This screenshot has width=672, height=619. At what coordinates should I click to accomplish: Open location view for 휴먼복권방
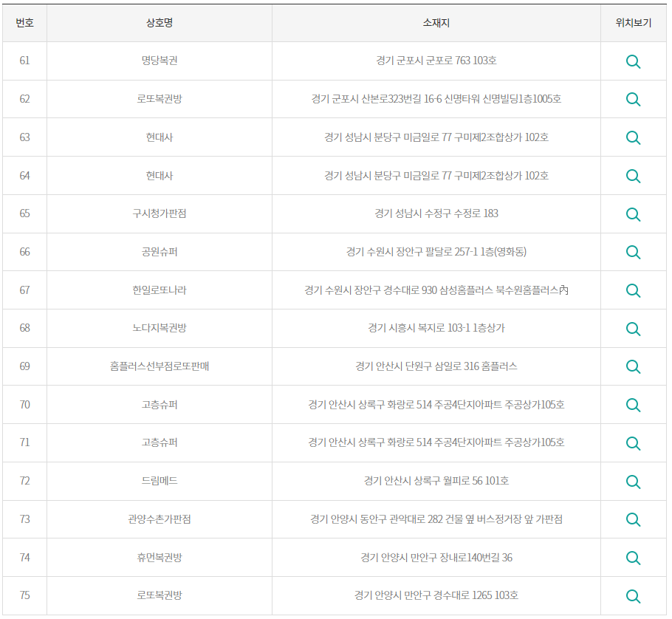pos(633,558)
